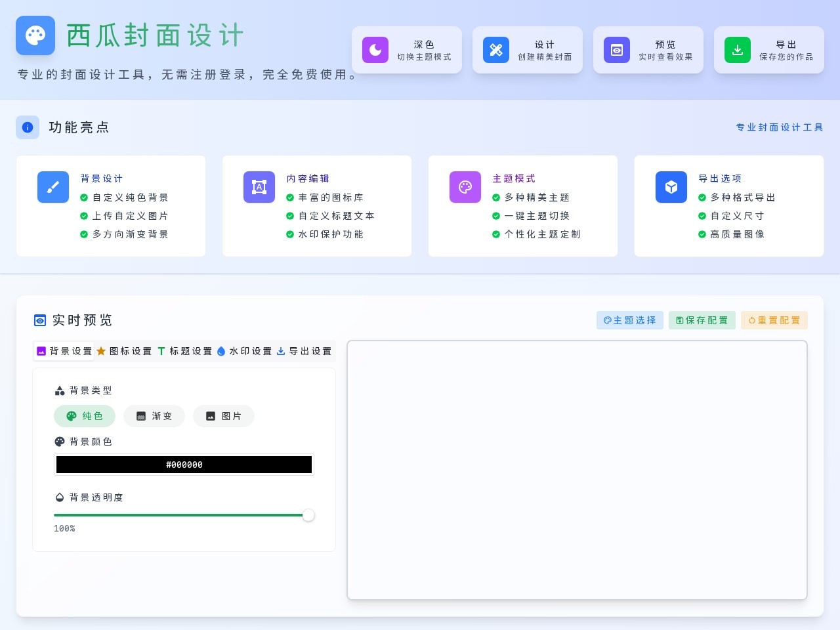Click the droplet icon beside 背景透明度

[60, 497]
